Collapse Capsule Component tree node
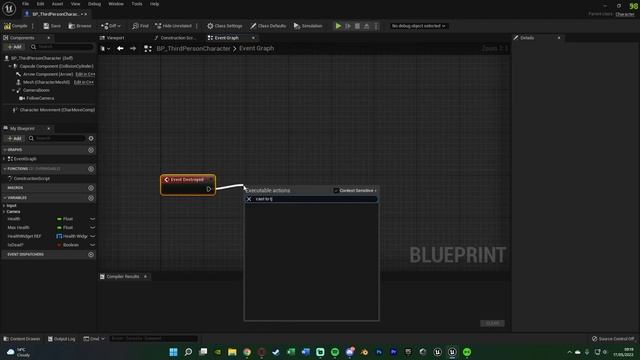 pyautogui.click(x=10, y=66)
